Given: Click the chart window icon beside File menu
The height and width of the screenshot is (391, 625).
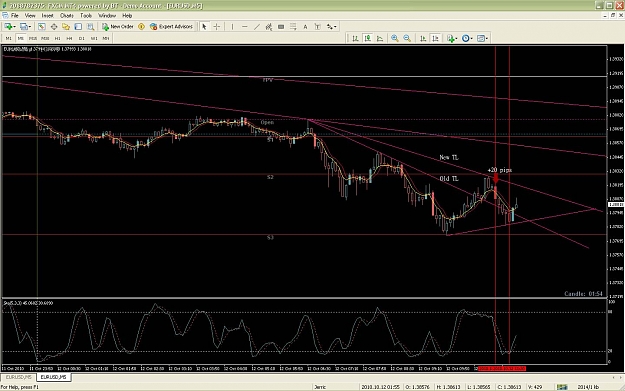Looking at the screenshot, I should pos(5,16).
